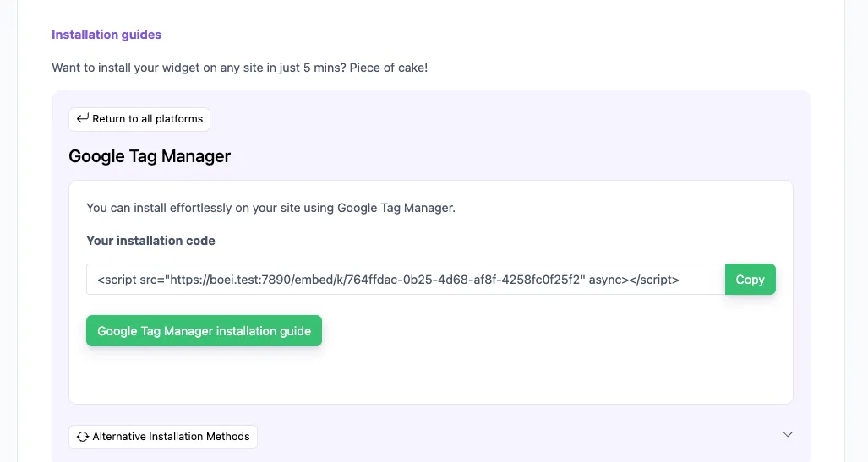The width and height of the screenshot is (868, 462).
Task: Click the Return to all platforms button
Action: (x=139, y=119)
